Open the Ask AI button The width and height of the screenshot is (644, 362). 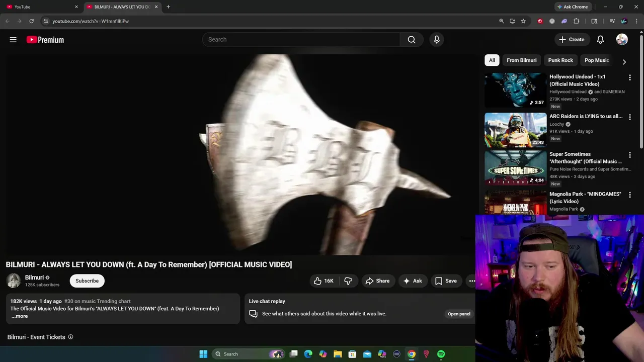pos(413,281)
